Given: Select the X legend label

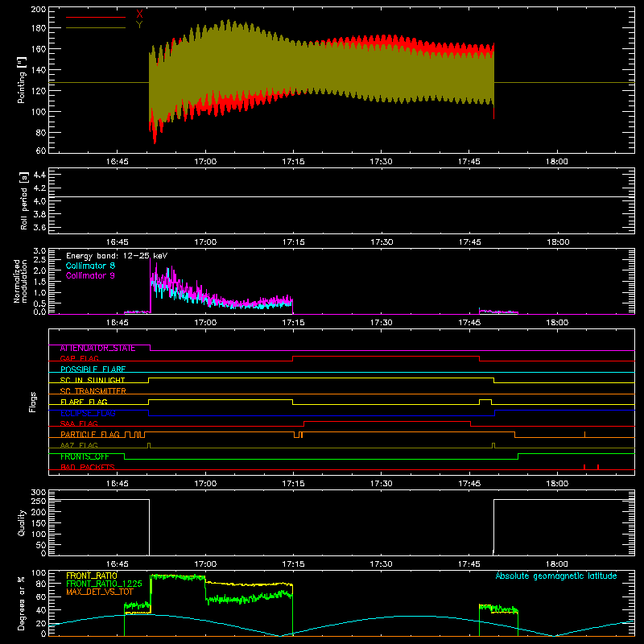Looking at the screenshot, I should pyautogui.click(x=139, y=14).
